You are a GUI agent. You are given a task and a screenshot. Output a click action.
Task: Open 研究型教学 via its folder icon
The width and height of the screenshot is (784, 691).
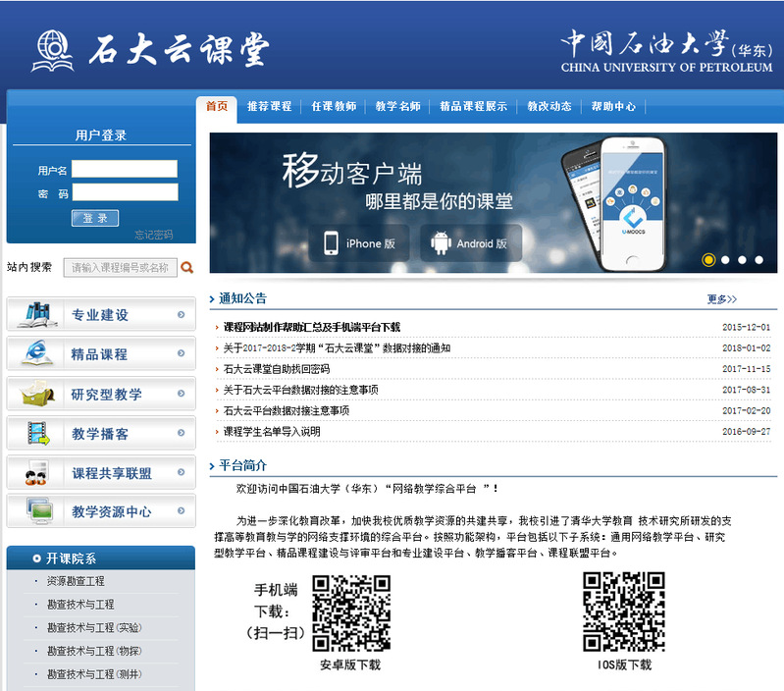(37, 393)
